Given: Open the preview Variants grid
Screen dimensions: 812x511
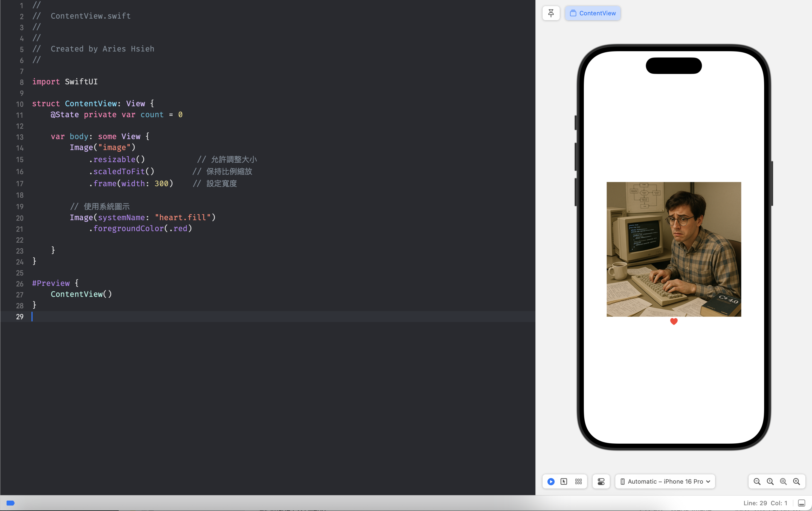Looking at the screenshot, I should point(578,482).
